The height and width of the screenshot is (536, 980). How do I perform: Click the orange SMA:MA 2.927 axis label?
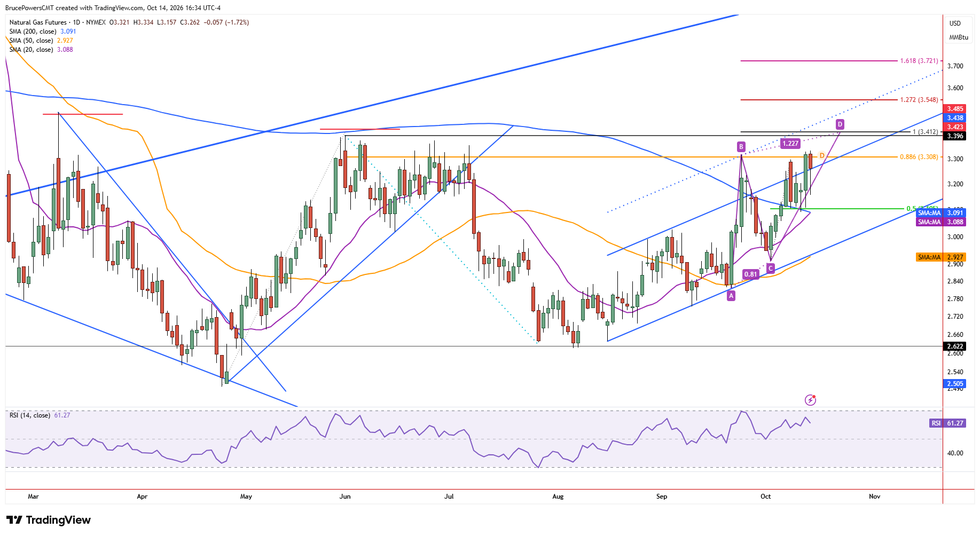940,257
